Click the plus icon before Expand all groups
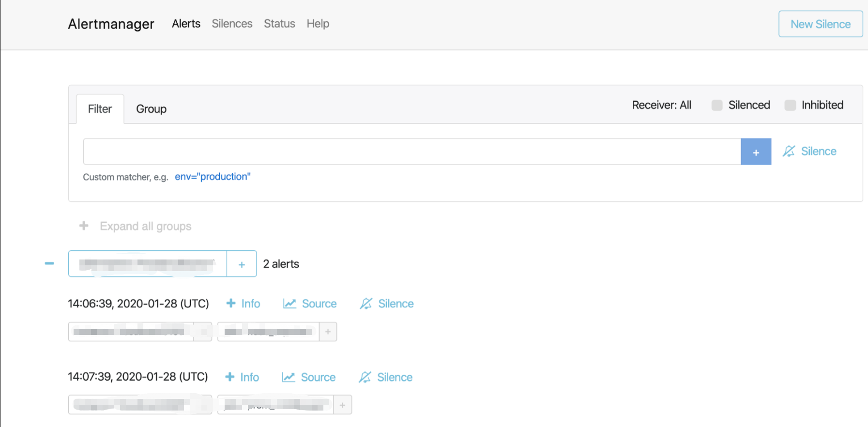This screenshot has height=427, width=868. click(x=84, y=226)
